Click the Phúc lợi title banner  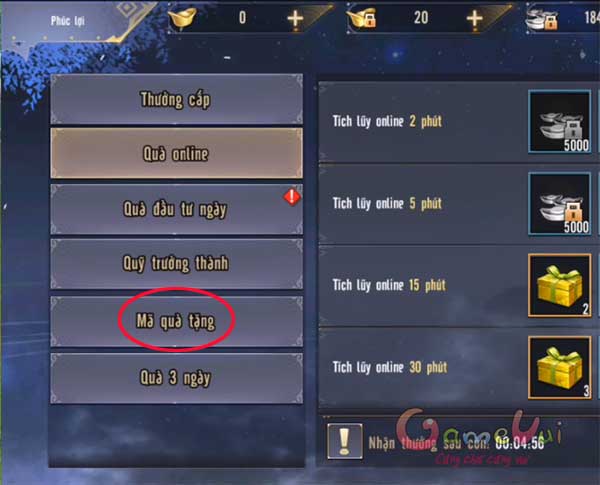point(68,21)
